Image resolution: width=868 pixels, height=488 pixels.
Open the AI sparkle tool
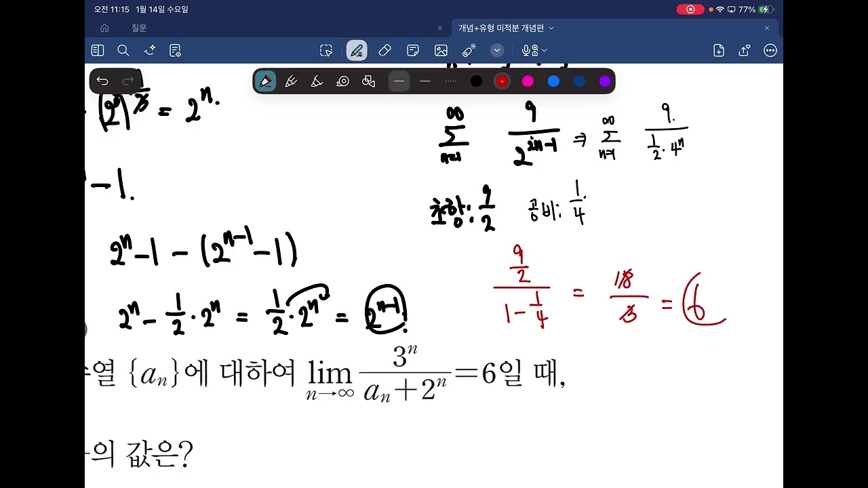[150, 50]
